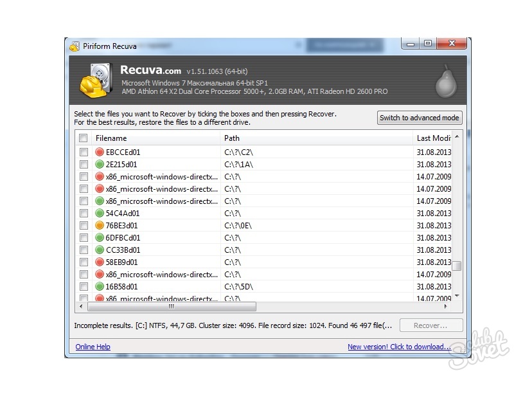The image size is (532, 393).
Task: Click the title bar Recuva app icon
Action: pos(75,46)
